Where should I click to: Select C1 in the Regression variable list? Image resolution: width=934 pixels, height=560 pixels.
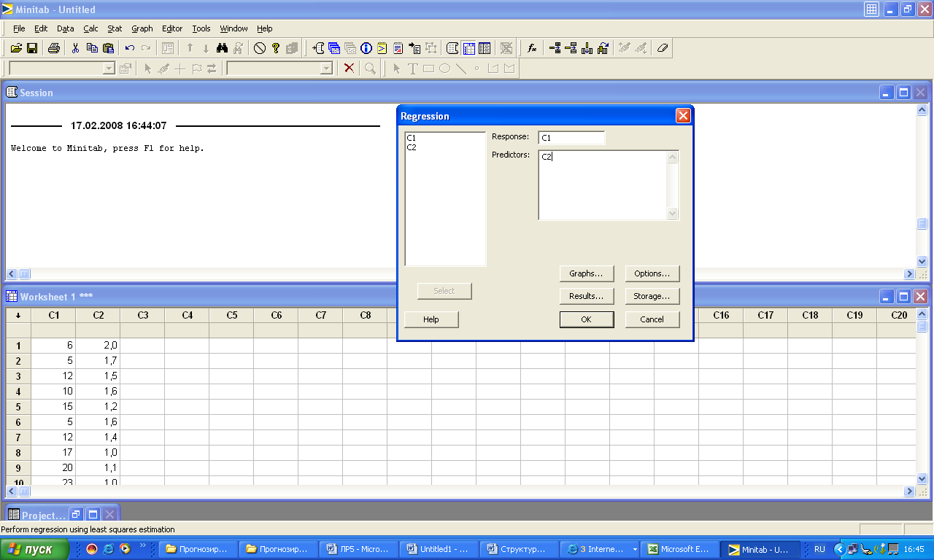click(x=412, y=138)
